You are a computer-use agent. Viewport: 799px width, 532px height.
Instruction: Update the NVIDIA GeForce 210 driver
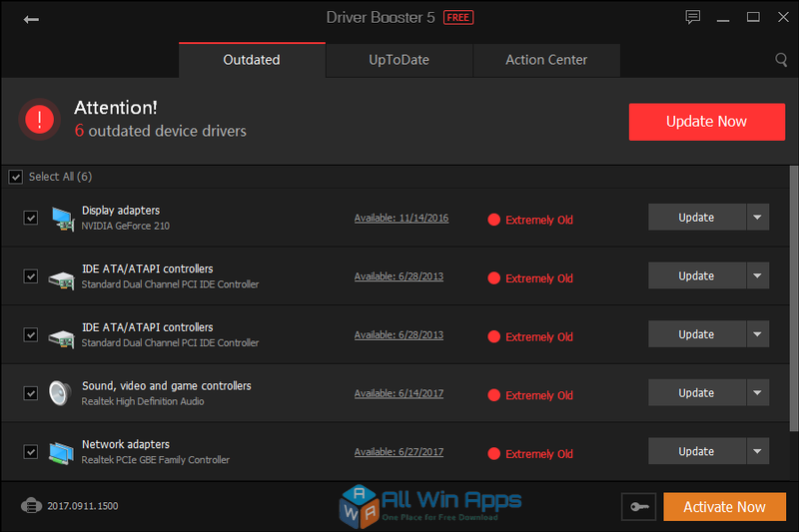coord(697,218)
